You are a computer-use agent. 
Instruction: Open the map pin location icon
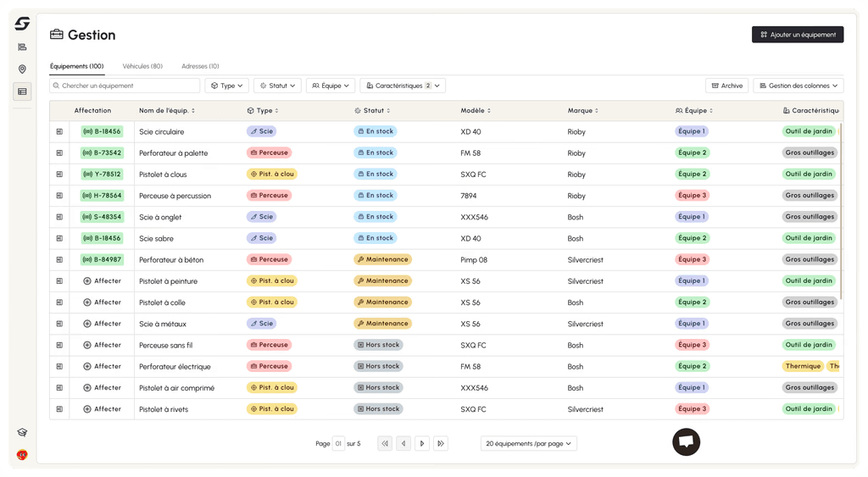click(22, 69)
